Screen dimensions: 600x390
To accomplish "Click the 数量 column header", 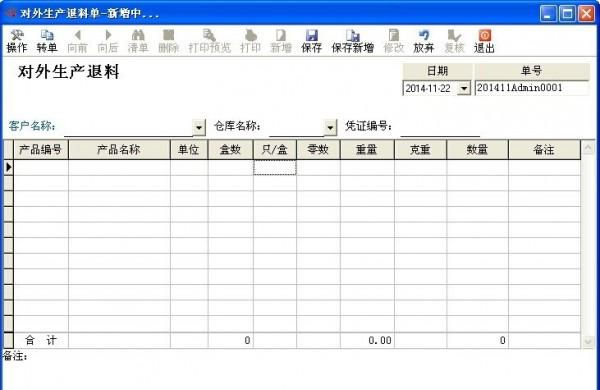I will coord(477,150).
